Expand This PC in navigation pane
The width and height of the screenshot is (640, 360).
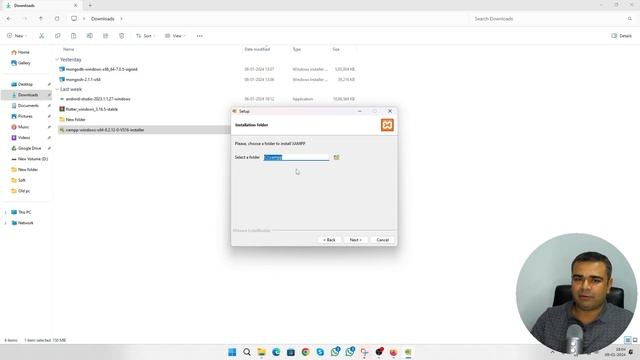point(5,212)
